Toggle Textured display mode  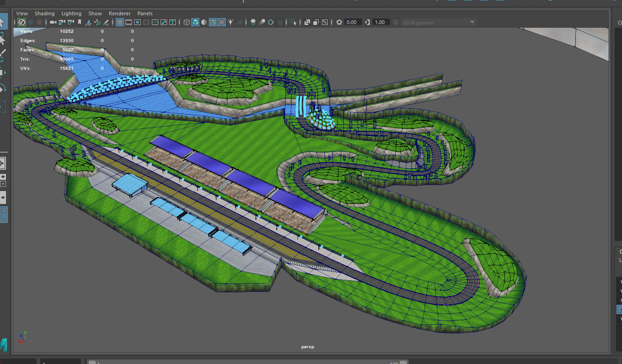point(222,22)
